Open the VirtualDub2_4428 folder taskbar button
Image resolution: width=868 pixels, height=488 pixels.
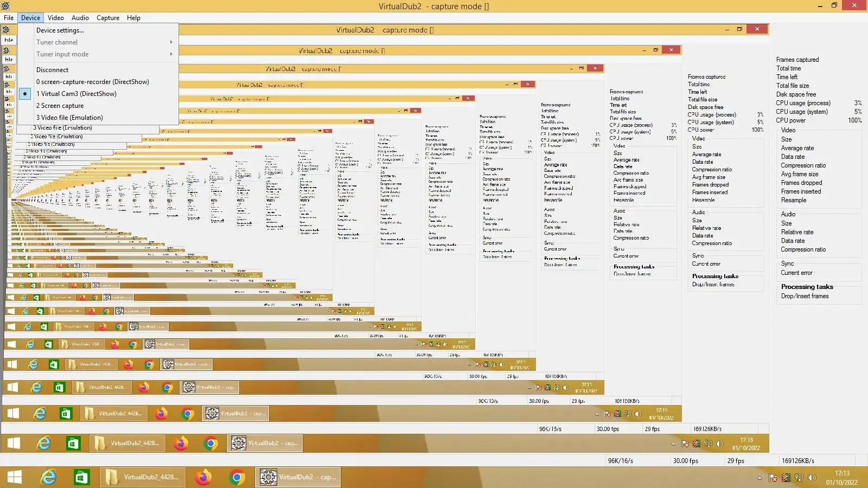click(x=142, y=477)
